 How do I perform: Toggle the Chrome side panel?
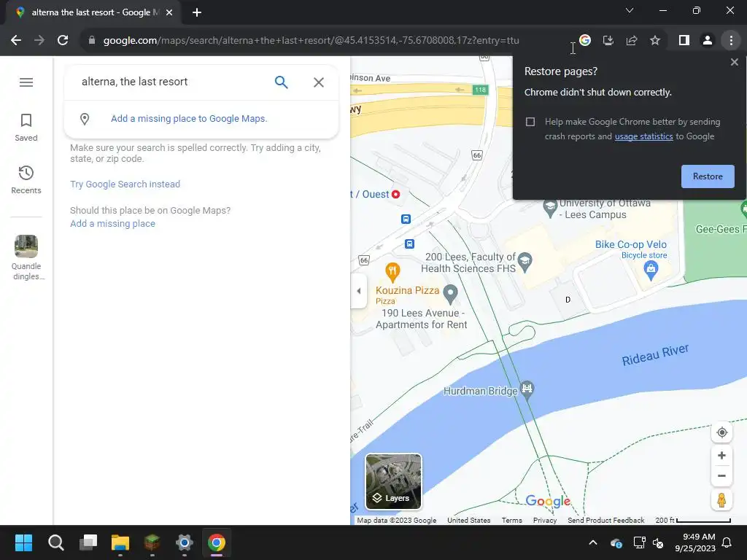(684, 41)
